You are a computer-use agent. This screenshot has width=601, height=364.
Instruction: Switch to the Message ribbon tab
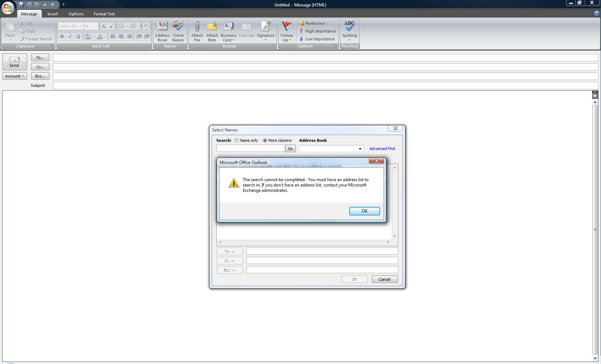click(x=29, y=14)
